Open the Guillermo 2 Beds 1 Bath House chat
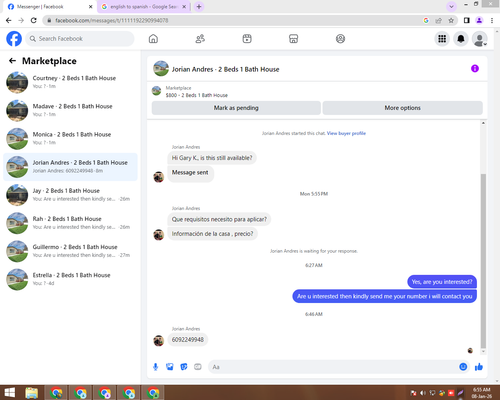Viewport: 500px width, 400px height. click(70, 251)
